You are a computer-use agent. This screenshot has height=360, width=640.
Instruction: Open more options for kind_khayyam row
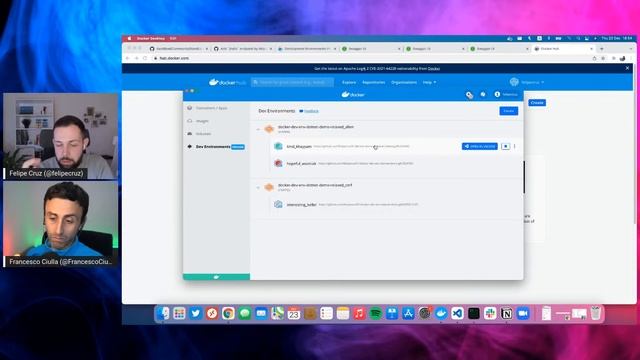pos(515,146)
